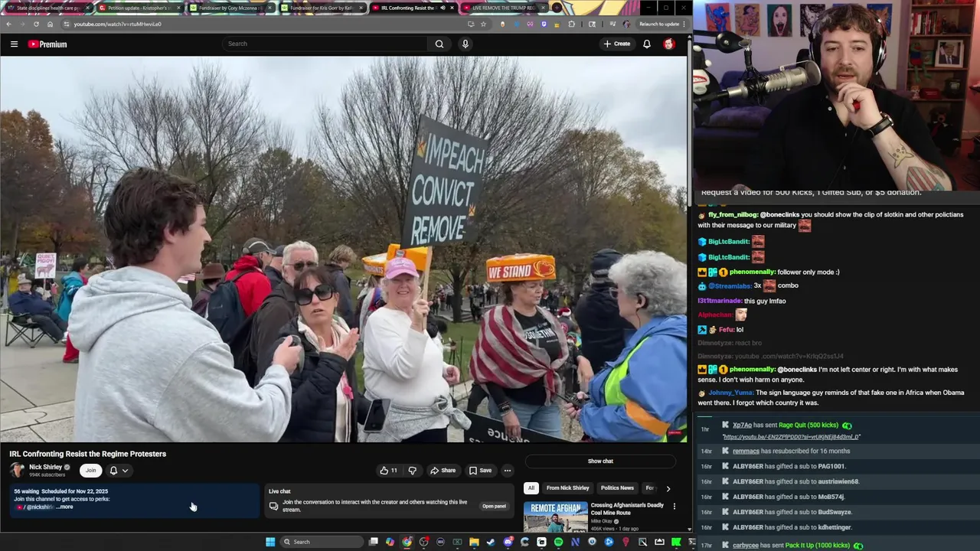Viewport: 980px width, 551px height.
Task: Click username Johnny_Yuma in chat
Action: point(730,393)
